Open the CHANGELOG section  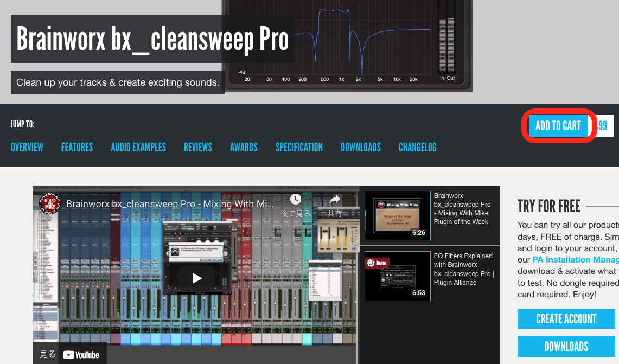pos(417,147)
